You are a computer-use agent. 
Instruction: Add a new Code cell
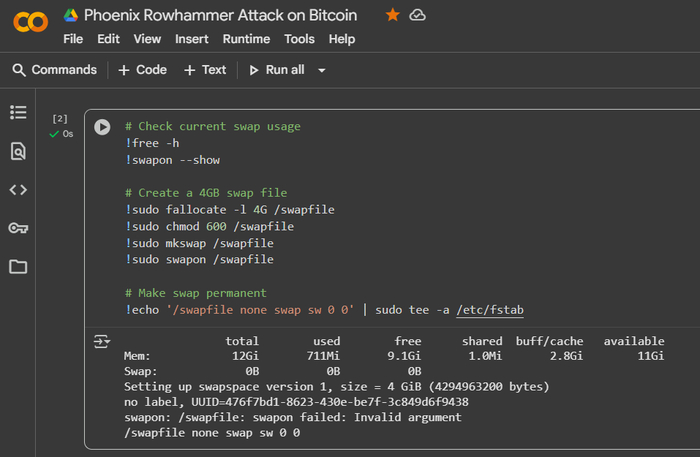click(x=142, y=70)
